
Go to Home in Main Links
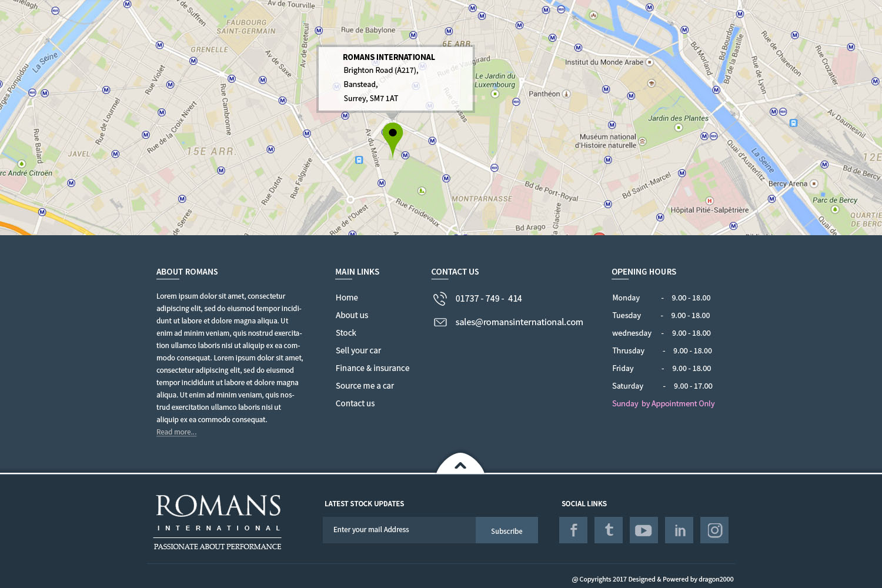tap(347, 298)
